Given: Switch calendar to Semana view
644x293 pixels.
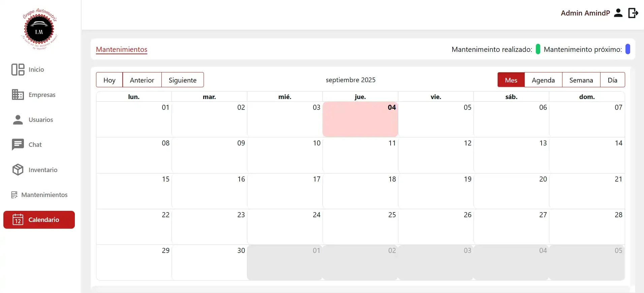Looking at the screenshot, I should coord(581,80).
